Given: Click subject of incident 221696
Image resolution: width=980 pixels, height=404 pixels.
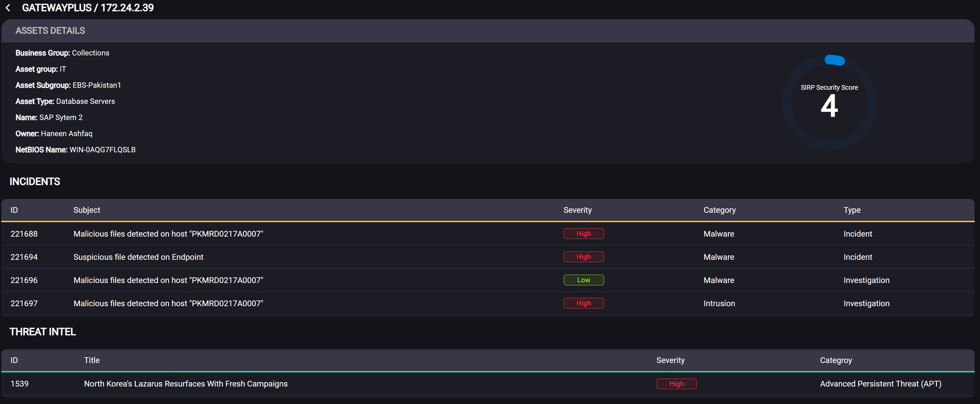Looking at the screenshot, I should pos(168,280).
